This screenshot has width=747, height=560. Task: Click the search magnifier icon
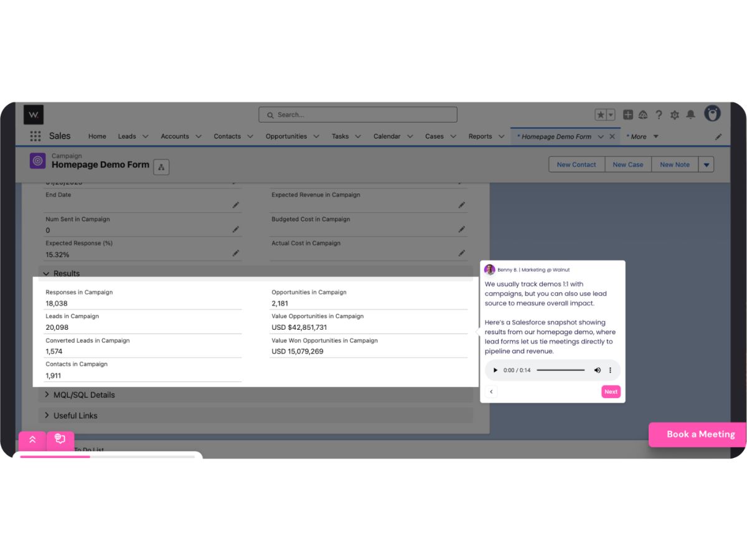click(270, 115)
